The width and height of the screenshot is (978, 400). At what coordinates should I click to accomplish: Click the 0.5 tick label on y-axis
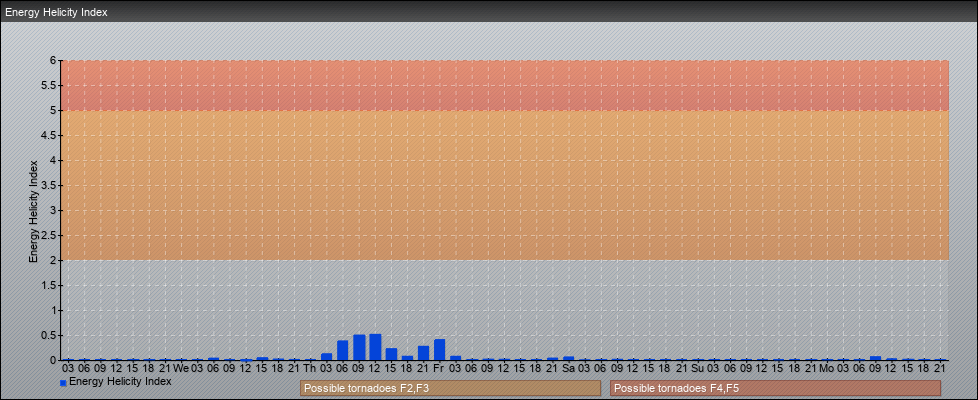(49, 335)
